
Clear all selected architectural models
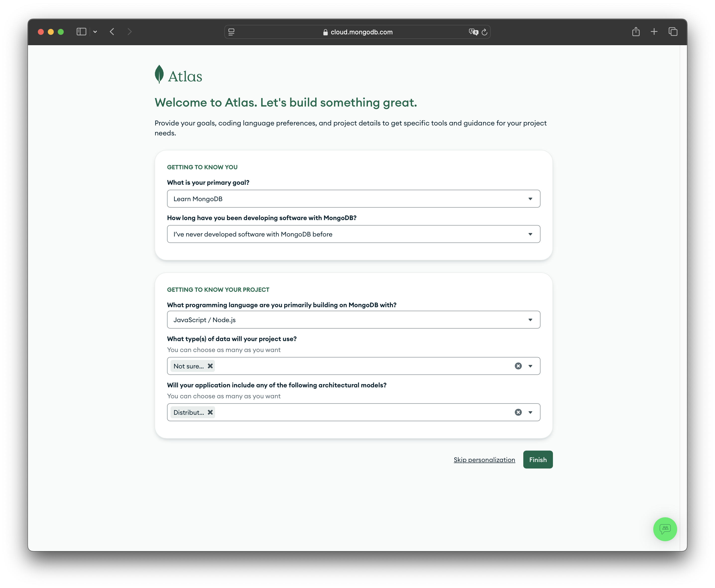click(x=518, y=412)
